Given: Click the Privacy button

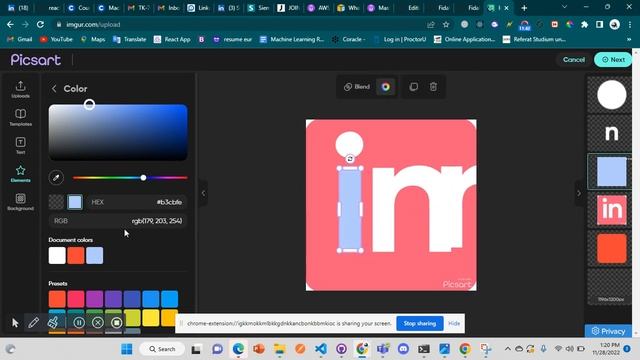Looking at the screenshot, I should click(608, 331).
